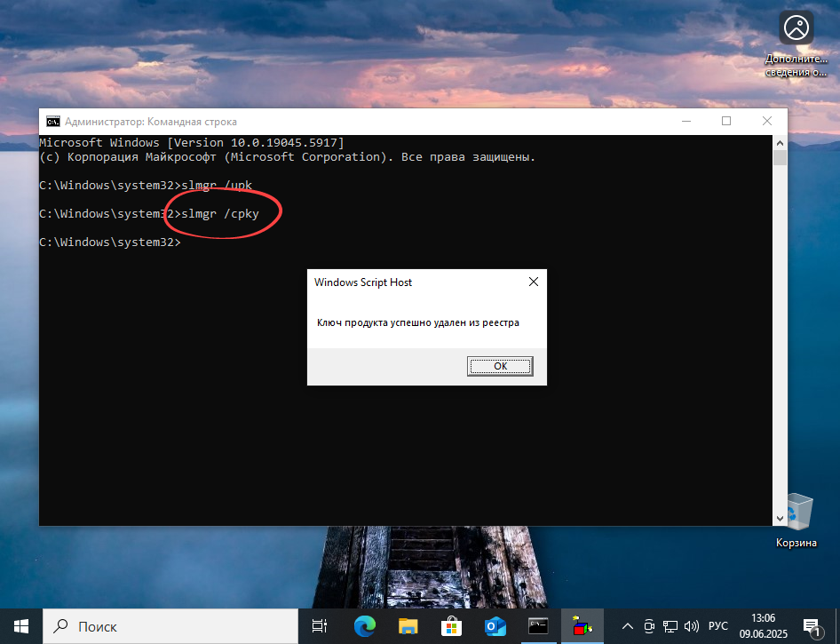The width and height of the screenshot is (840, 644).
Task: Open the colorful cube application on the taskbar
Action: [x=582, y=626]
